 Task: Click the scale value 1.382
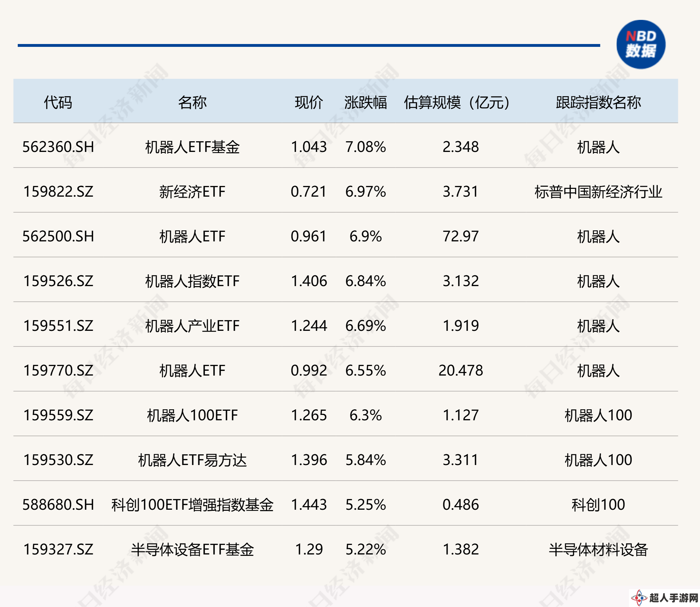click(x=461, y=549)
